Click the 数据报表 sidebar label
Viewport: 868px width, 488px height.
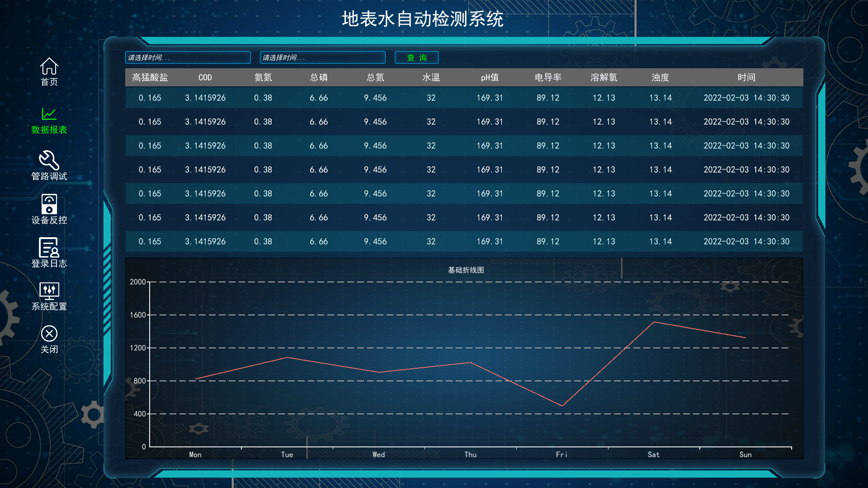(49, 130)
